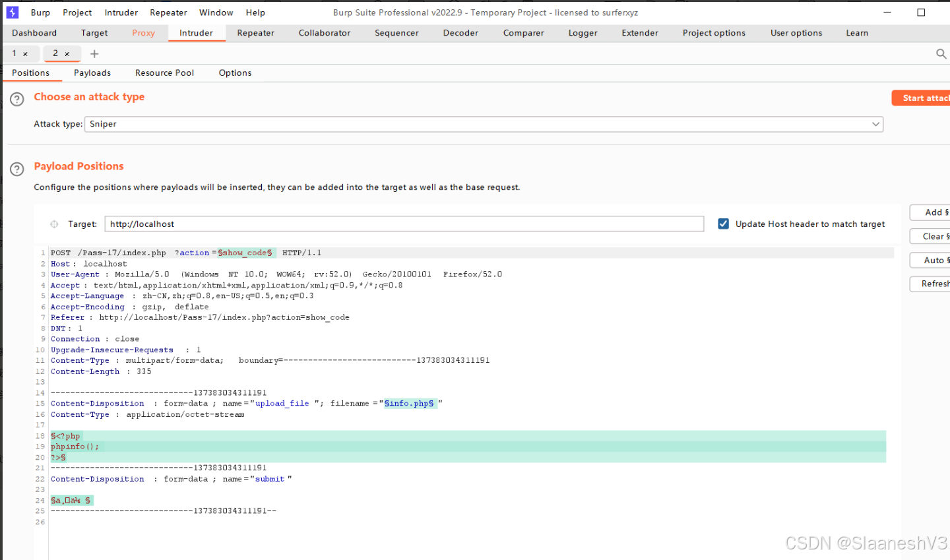Click the upload_file name value
Image resolution: width=950 pixels, height=560 pixels.
pos(282,404)
